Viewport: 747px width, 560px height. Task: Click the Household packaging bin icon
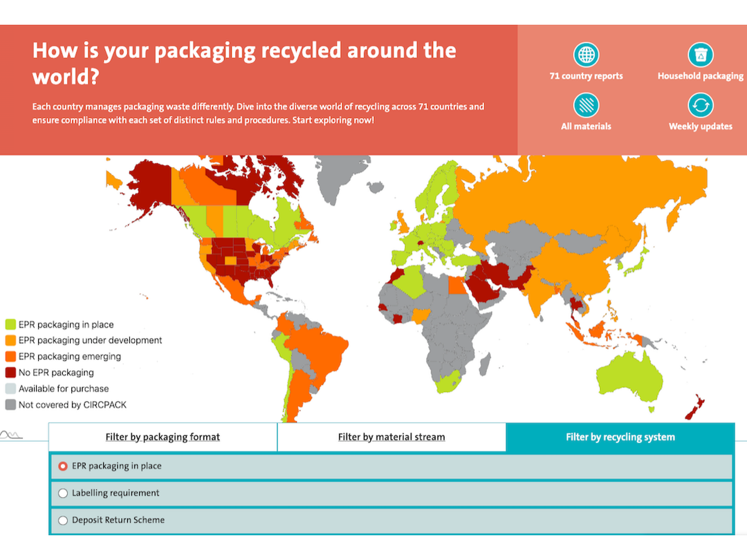(x=700, y=55)
